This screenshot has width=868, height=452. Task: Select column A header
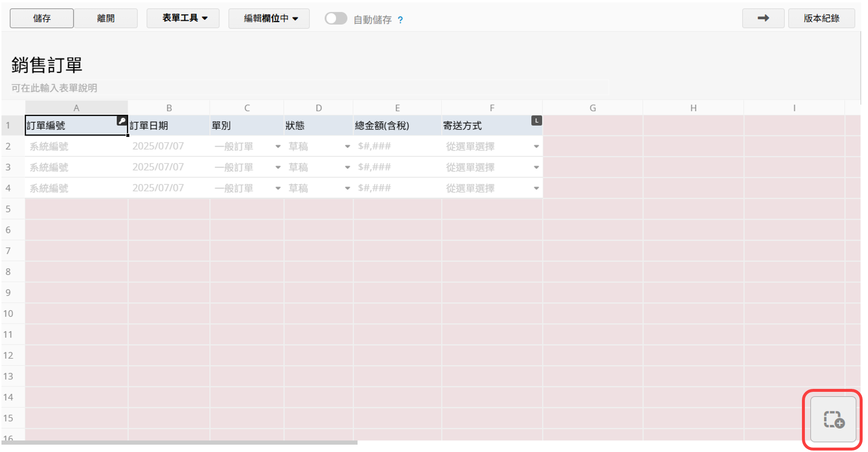click(x=76, y=108)
